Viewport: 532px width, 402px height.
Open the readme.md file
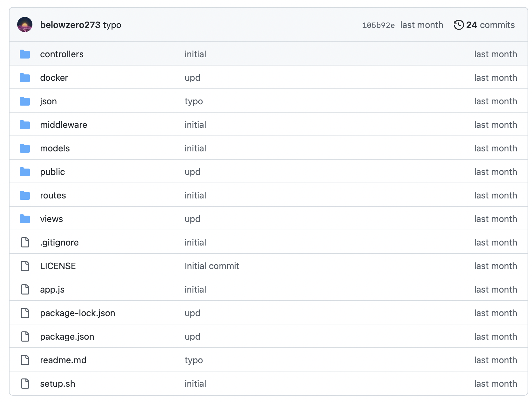(63, 360)
